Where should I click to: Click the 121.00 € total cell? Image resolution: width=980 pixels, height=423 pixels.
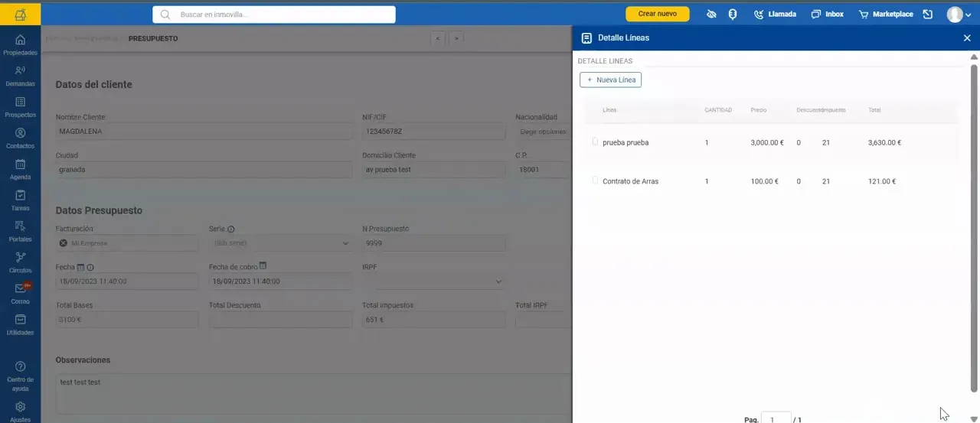[x=882, y=181]
